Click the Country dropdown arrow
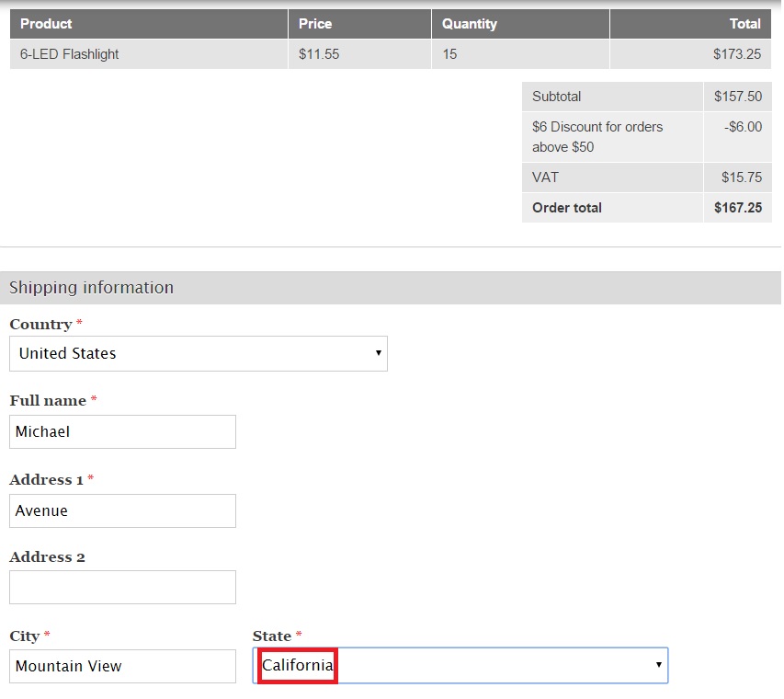Viewport: 784px width, 699px height. (378, 353)
